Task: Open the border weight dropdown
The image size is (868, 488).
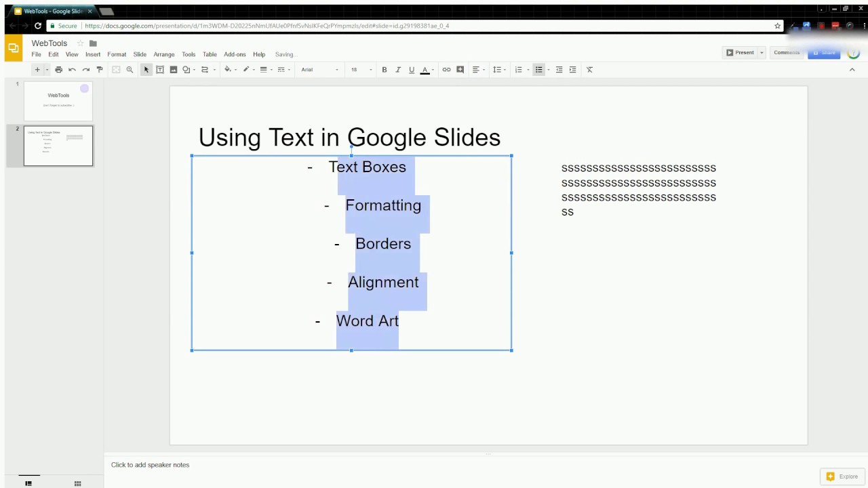Action: tap(265, 70)
